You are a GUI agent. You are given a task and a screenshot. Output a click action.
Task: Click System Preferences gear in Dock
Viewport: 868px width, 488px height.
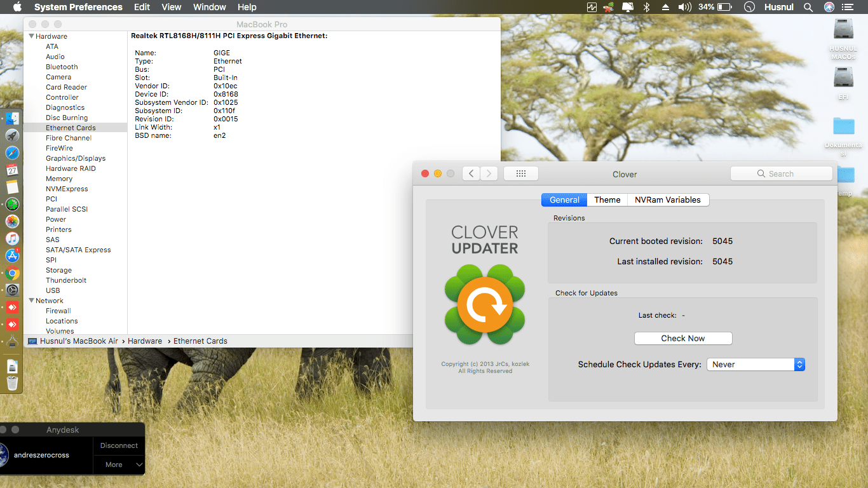12,290
